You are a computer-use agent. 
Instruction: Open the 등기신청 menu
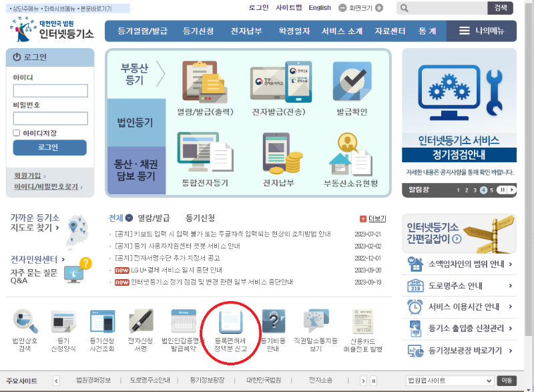(x=198, y=29)
